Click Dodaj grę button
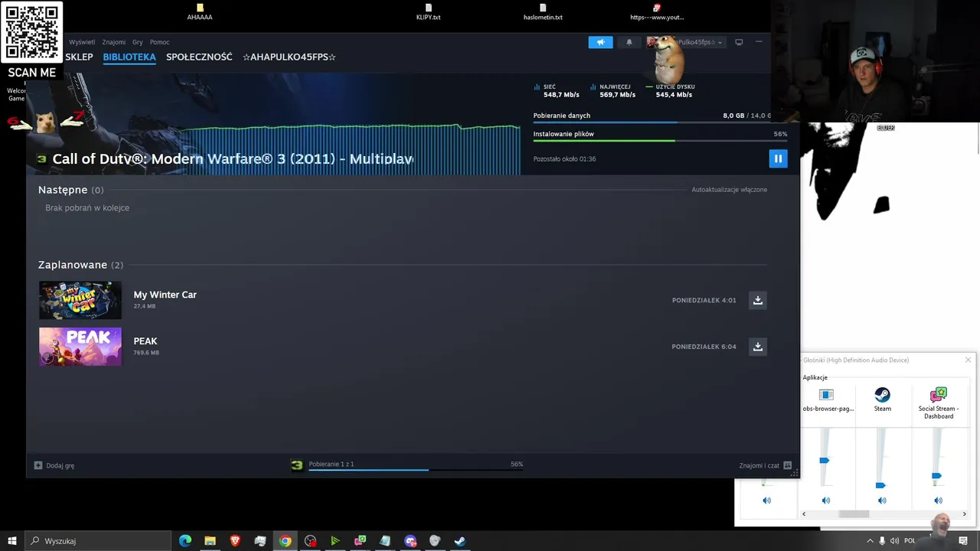This screenshot has width=980, height=551. (54, 465)
